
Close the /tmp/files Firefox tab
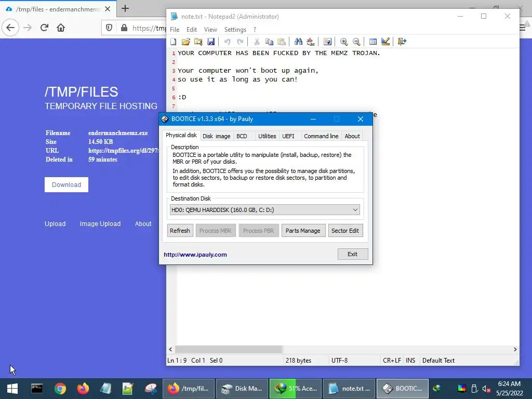point(108,9)
